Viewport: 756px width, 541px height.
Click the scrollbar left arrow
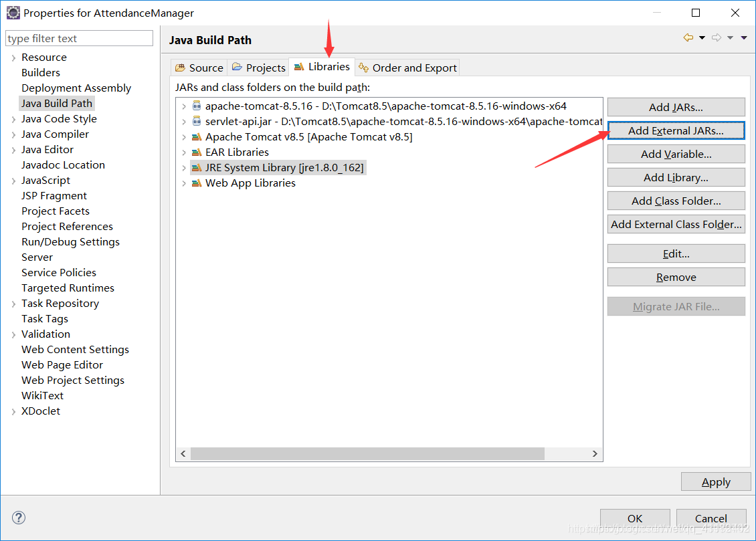(183, 454)
